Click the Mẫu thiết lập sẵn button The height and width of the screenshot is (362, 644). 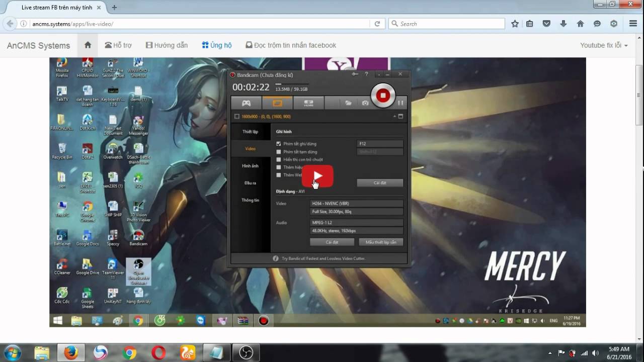(x=381, y=242)
